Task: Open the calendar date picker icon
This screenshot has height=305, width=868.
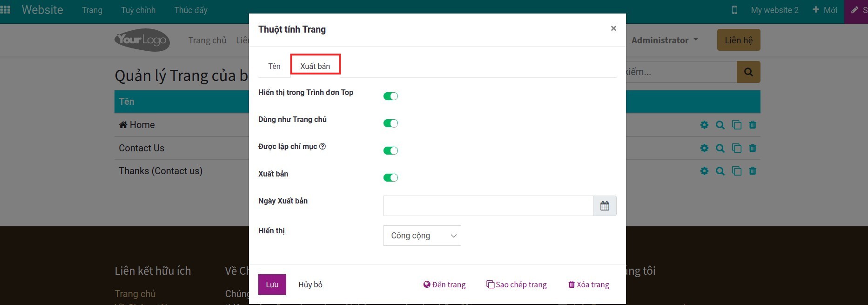Action: (x=605, y=206)
